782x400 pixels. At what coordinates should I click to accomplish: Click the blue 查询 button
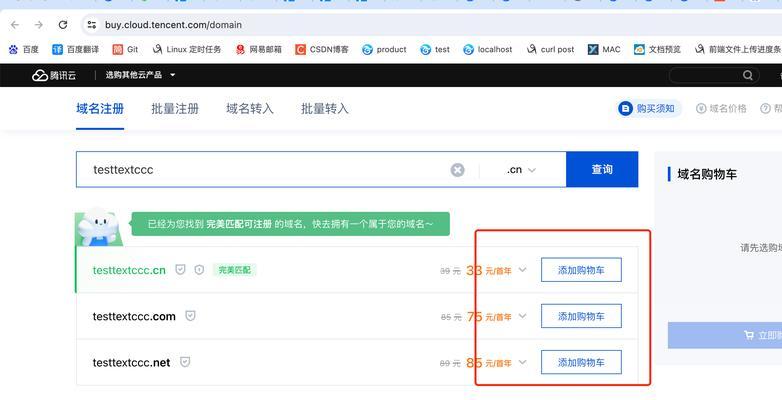click(602, 170)
